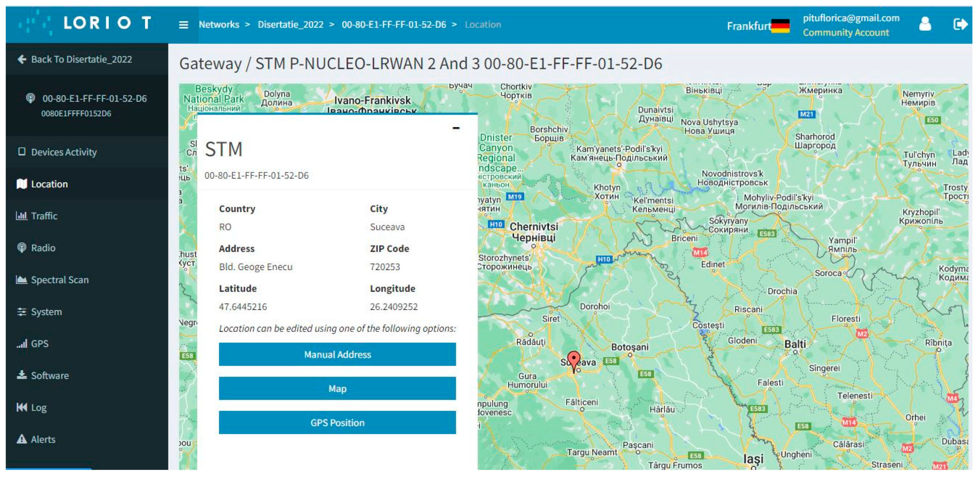Viewport: 980px width, 478px height.
Task: Click the hamburger menu icon
Action: click(183, 25)
